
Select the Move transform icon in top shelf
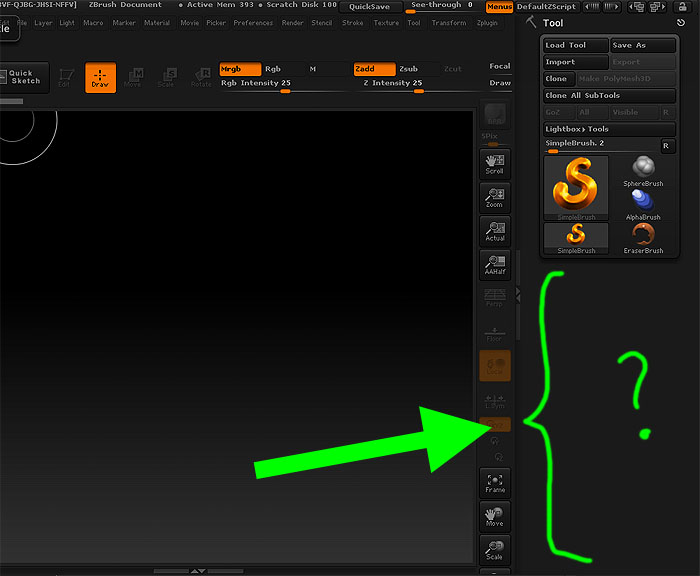click(x=133, y=78)
